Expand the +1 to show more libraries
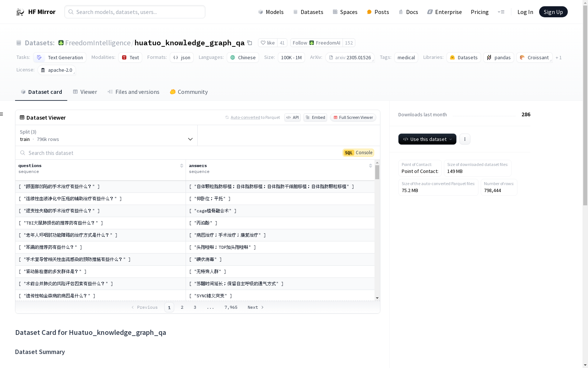 point(559,57)
